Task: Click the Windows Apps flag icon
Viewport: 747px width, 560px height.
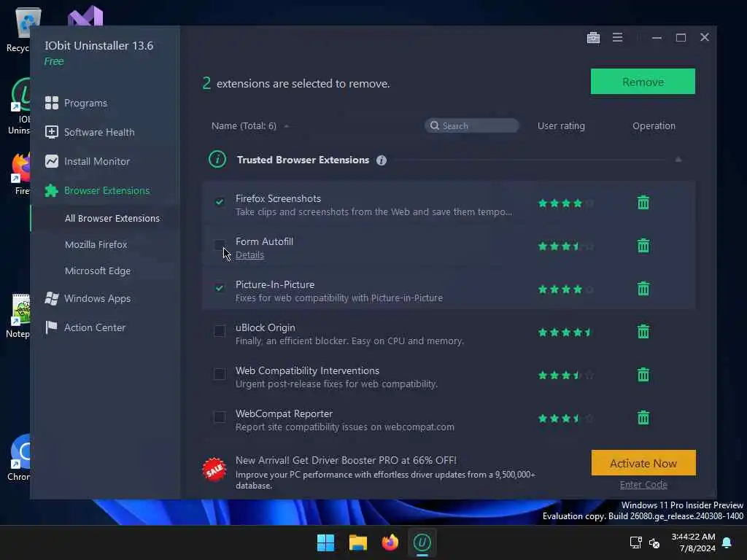Action: 52,298
